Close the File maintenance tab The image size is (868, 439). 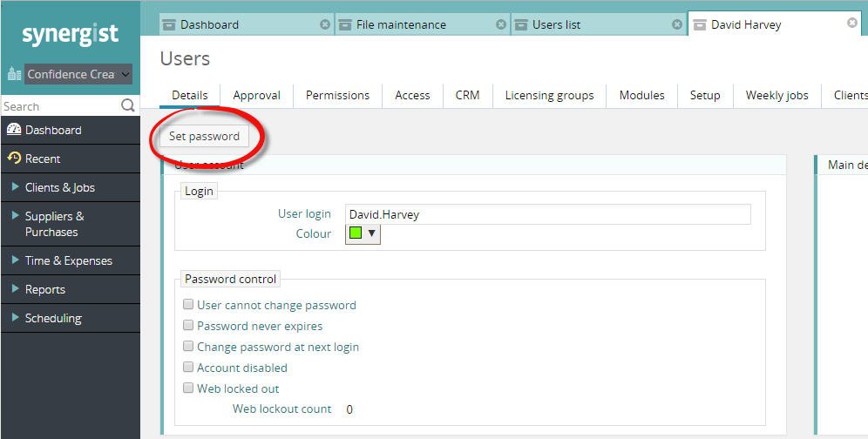pos(501,24)
